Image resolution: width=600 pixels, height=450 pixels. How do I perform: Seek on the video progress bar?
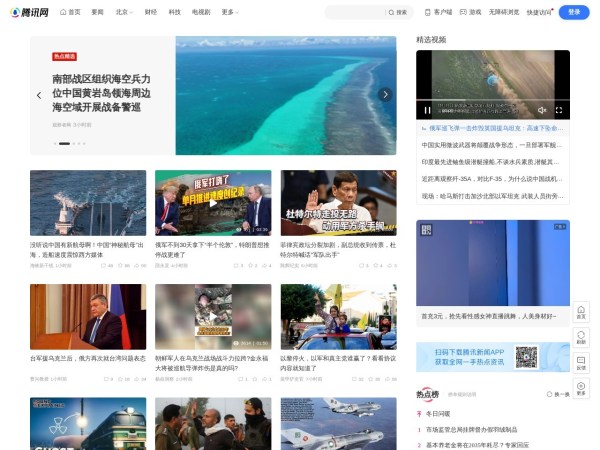pyautogui.click(x=492, y=100)
